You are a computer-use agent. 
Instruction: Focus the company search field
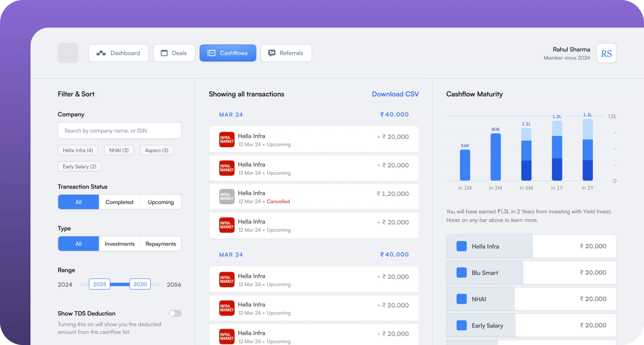pyautogui.click(x=120, y=131)
